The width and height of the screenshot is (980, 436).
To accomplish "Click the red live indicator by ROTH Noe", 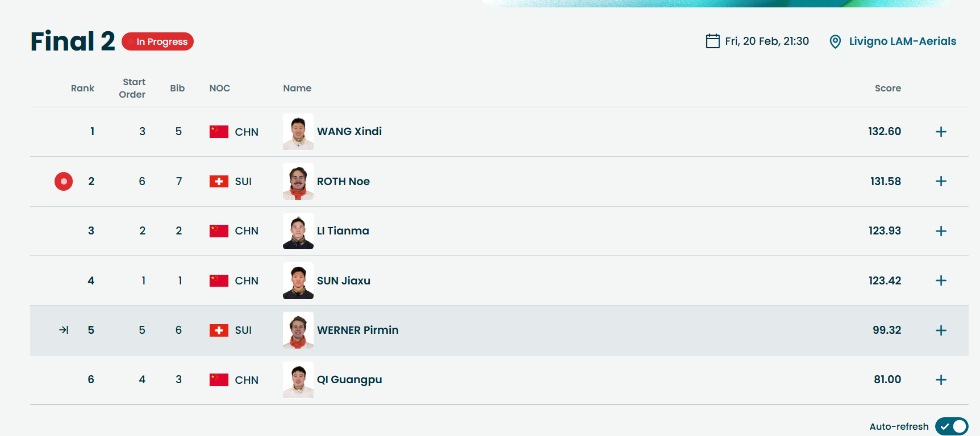I will (64, 182).
